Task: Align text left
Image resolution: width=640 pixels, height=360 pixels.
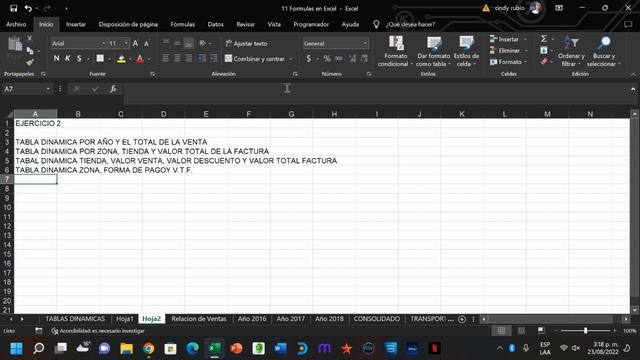Action: click(166, 58)
